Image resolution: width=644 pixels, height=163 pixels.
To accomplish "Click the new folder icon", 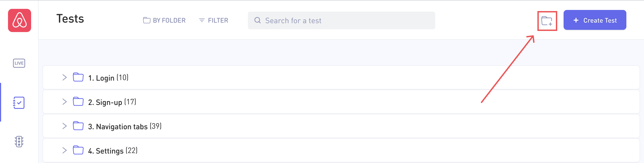I will coord(547,21).
